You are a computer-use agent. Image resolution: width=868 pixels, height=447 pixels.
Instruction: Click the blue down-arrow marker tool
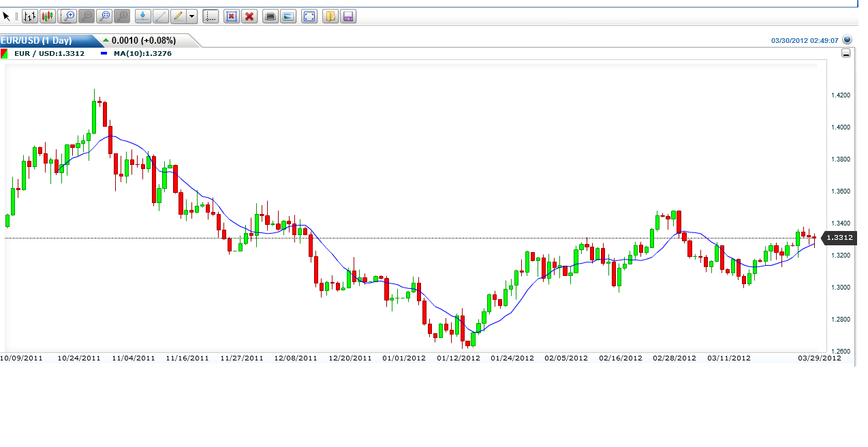click(143, 16)
